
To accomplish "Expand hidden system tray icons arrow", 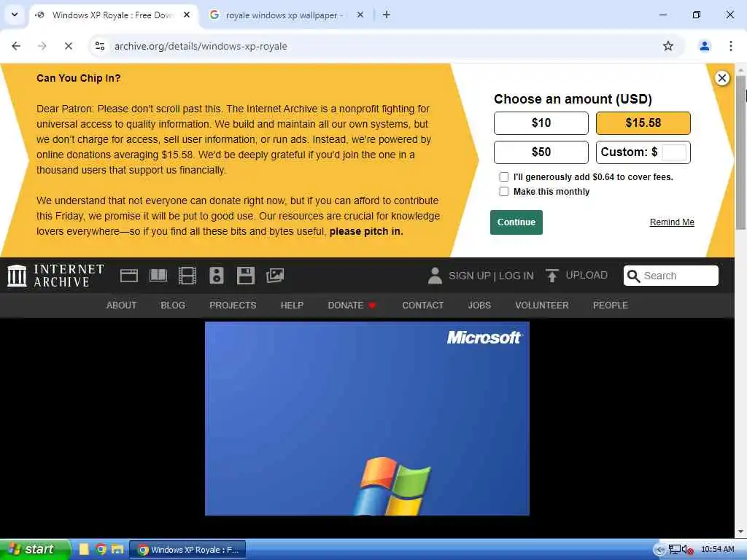I will 659,550.
